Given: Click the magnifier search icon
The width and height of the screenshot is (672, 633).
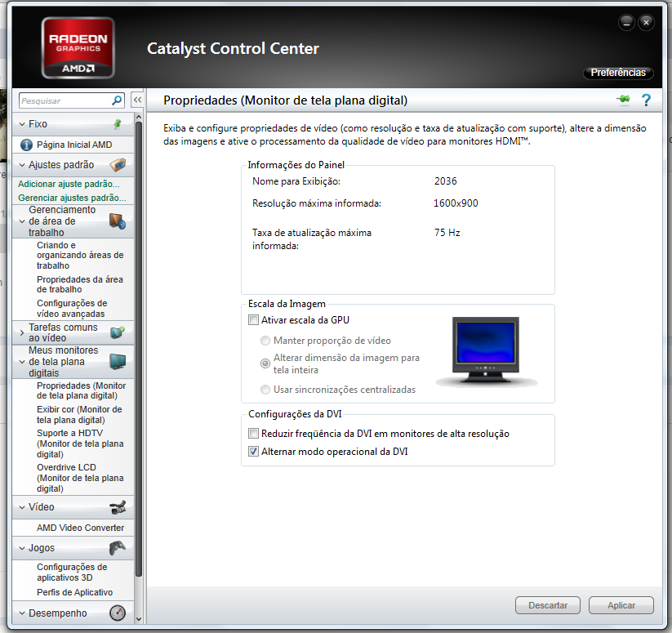Looking at the screenshot, I should (x=117, y=100).
